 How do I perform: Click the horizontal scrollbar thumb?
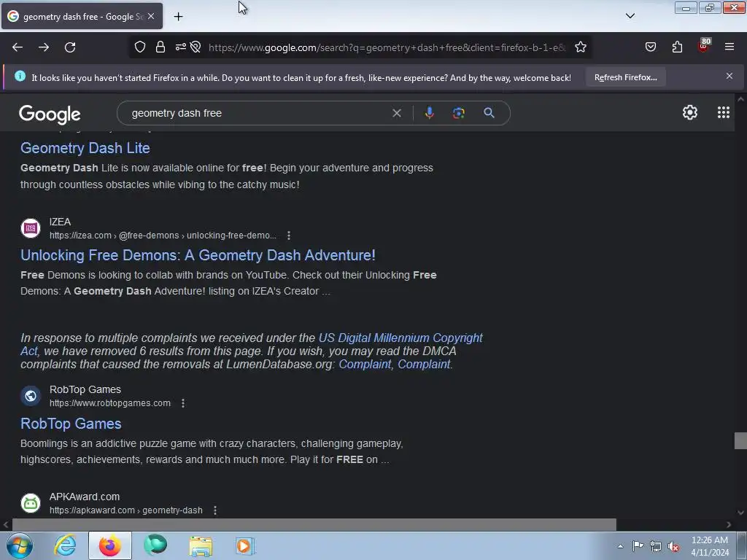tap(314, 525)
